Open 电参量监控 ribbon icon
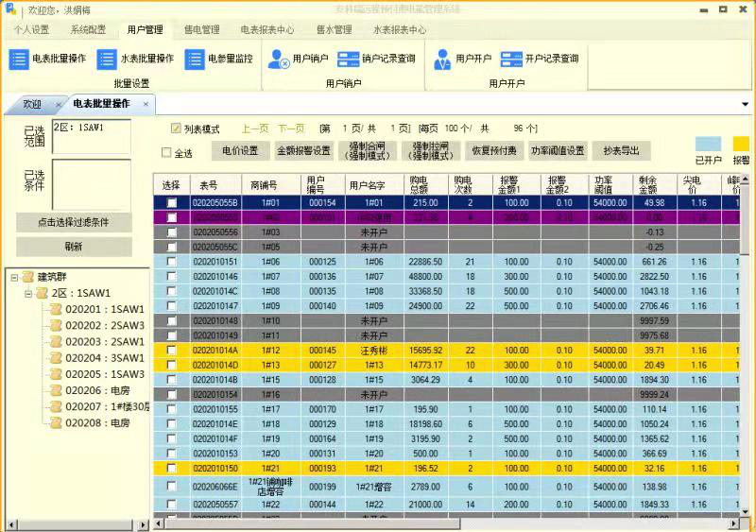This screenshot has height=532, width=756. pos(195,60)
